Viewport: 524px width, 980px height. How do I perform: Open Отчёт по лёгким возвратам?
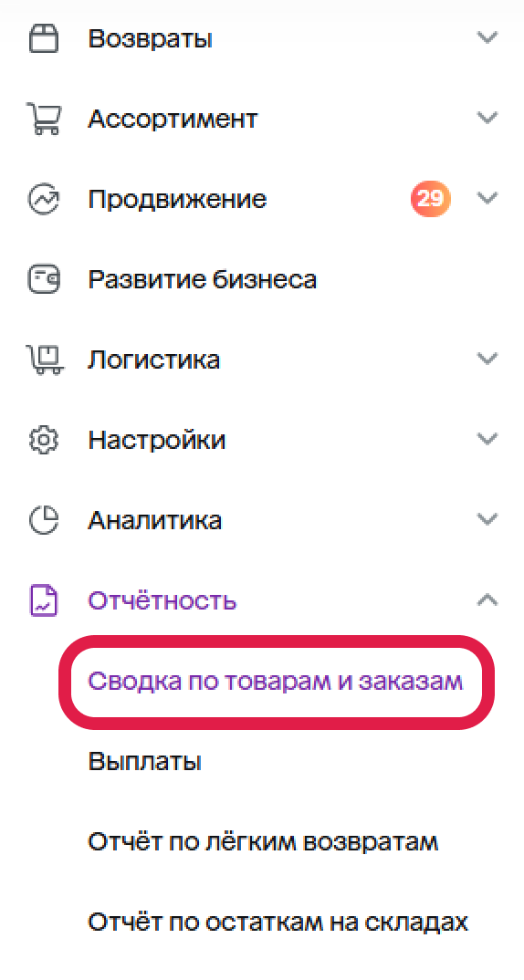pyautogui.click(x=263, y=842)
